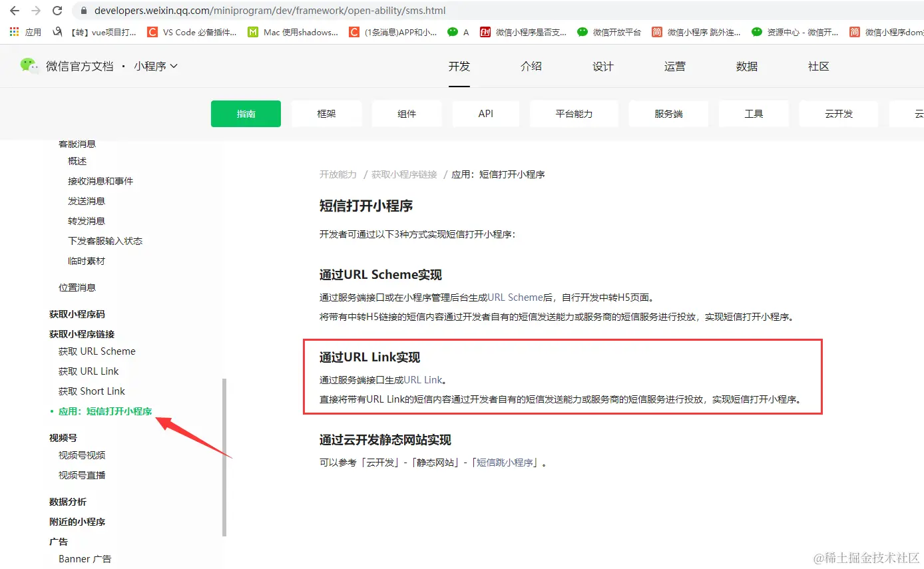
Task: Select the green 指南 button
Action: tap(246, 114)
